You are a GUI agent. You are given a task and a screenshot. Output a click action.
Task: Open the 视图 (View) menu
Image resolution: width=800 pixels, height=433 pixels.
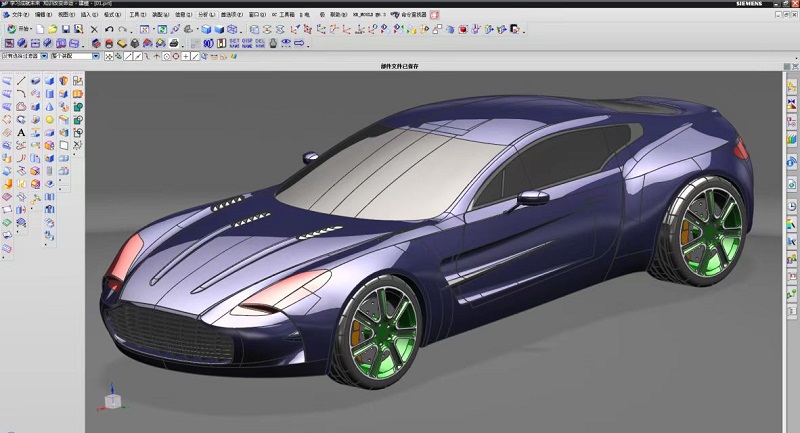65,15
